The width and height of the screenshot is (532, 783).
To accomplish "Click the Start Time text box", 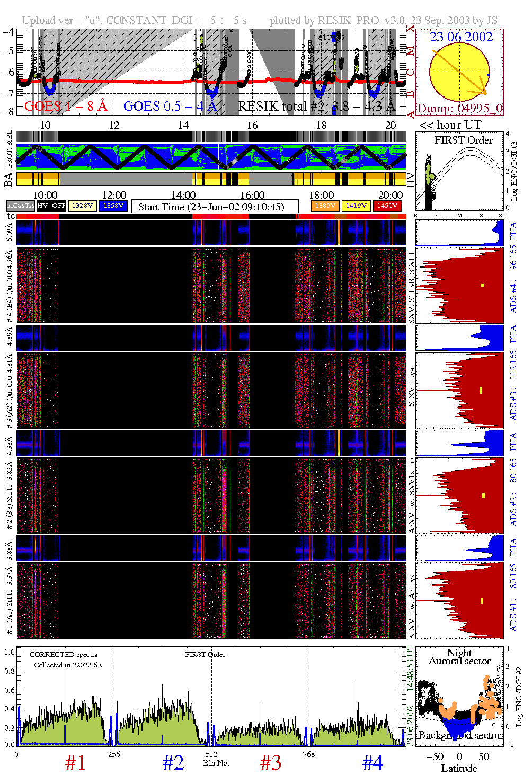I will [215, 207].
